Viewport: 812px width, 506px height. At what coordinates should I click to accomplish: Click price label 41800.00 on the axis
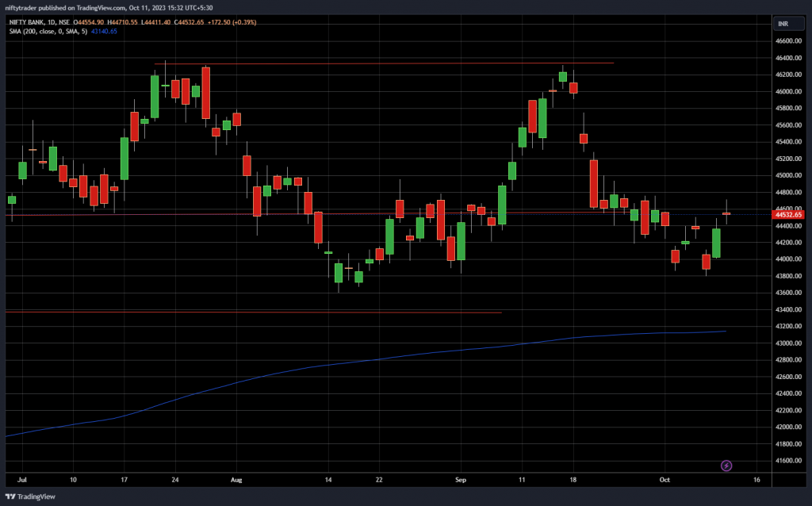(788, 444)
